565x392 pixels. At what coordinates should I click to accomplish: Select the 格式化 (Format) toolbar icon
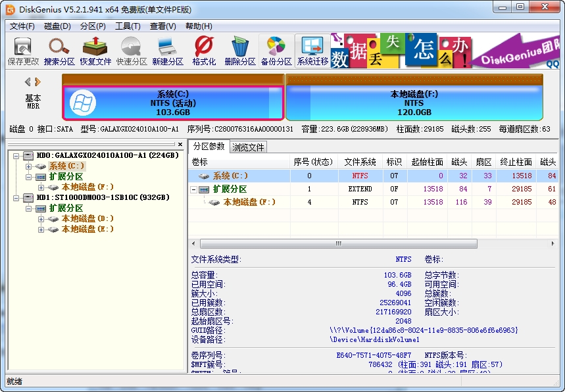(204, 51)
